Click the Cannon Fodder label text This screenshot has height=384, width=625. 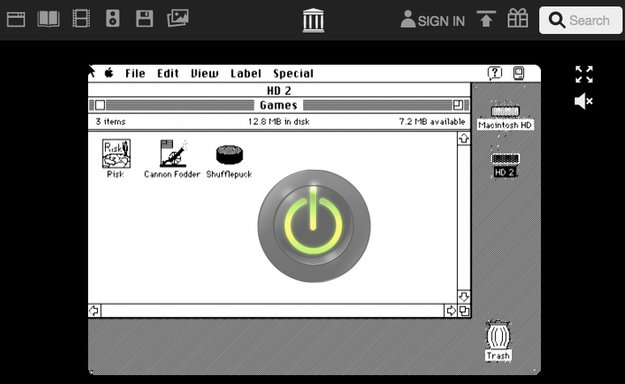[172, 174]
